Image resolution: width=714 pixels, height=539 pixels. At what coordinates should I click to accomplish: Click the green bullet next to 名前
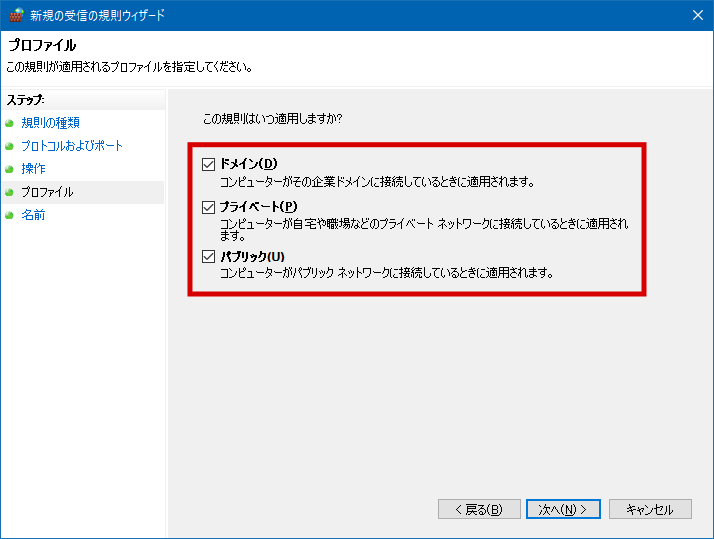click(x=10, y=215)
